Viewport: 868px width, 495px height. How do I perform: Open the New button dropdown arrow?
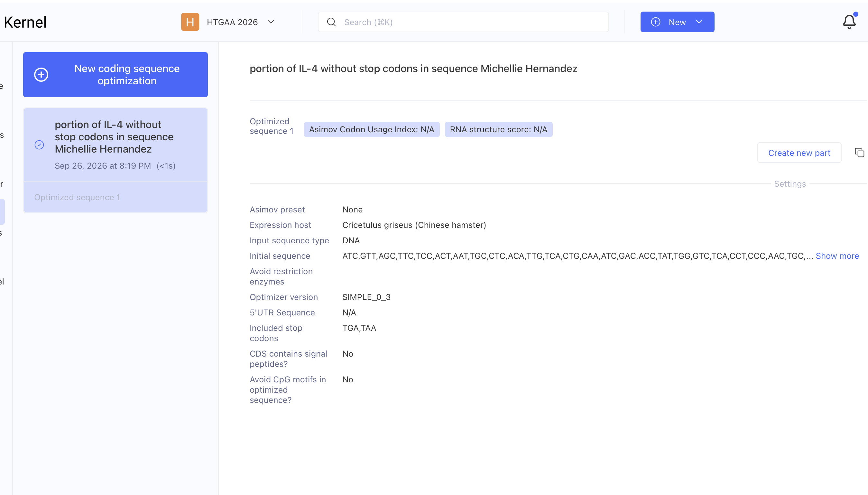[x=699, y=22]
